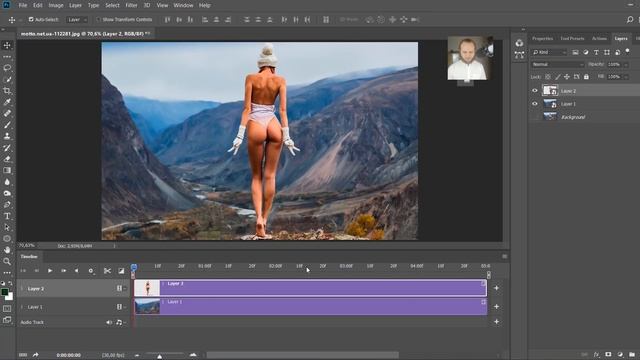Open the Normal blend mode dropdown
The height and width of the screenshot is (360, 640).
coord(558,64)
